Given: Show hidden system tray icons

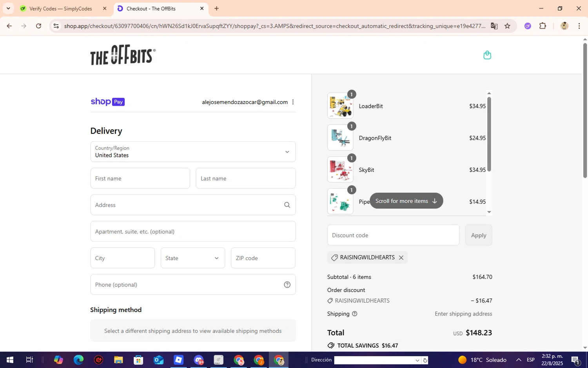Looking at the screenshot, I should 519,360.
